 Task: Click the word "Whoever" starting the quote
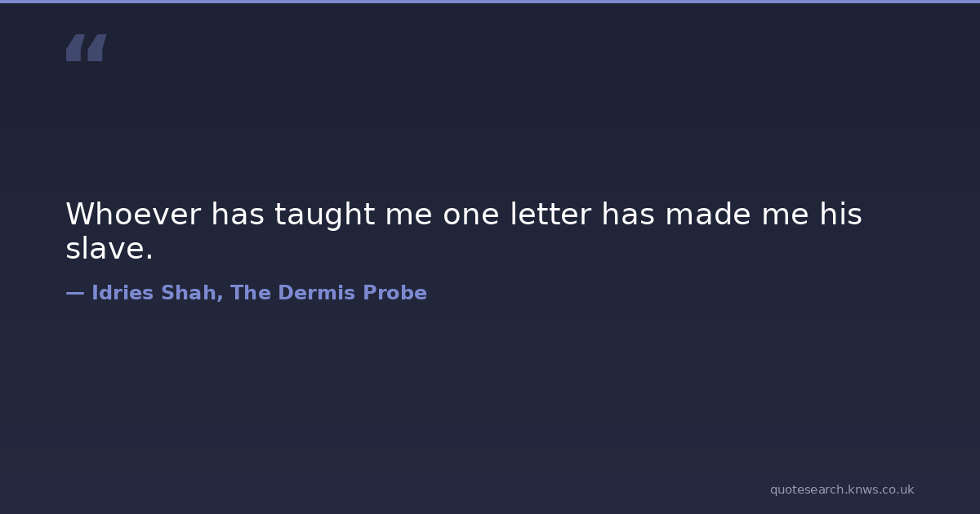133,215
